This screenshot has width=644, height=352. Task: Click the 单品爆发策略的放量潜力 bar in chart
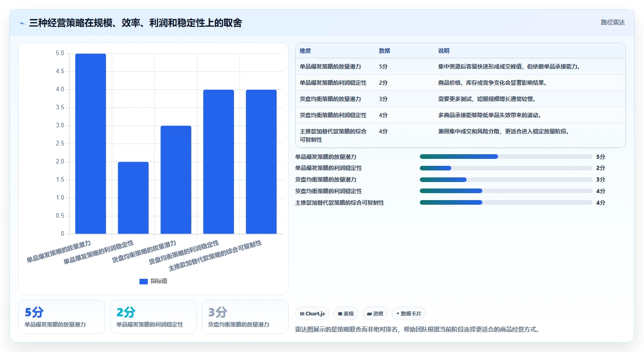point(90,144)
